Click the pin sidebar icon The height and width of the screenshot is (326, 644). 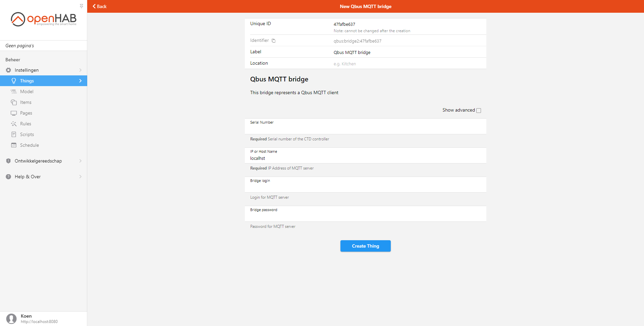pos(82,6)
